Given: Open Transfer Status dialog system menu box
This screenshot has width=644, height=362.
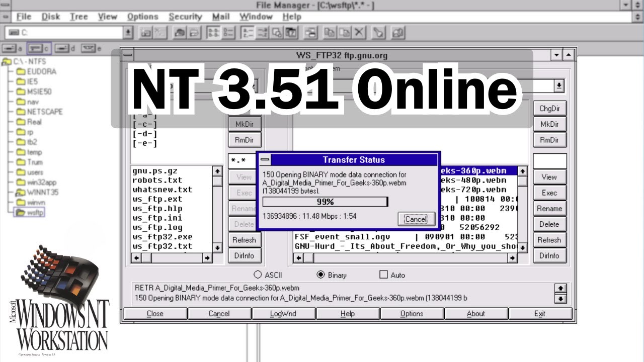Looking at the screenshot, I should (x=264, y=160).
